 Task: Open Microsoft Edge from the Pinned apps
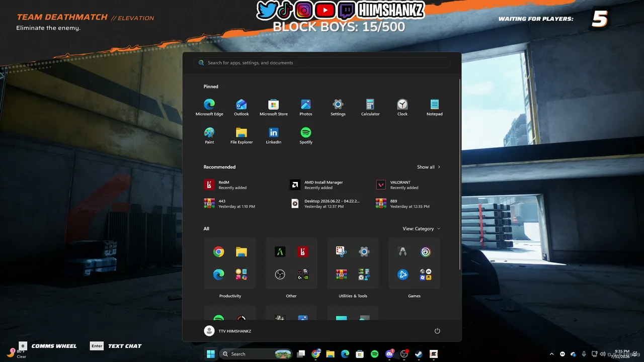pyautogui.click(x=209, y=108)
